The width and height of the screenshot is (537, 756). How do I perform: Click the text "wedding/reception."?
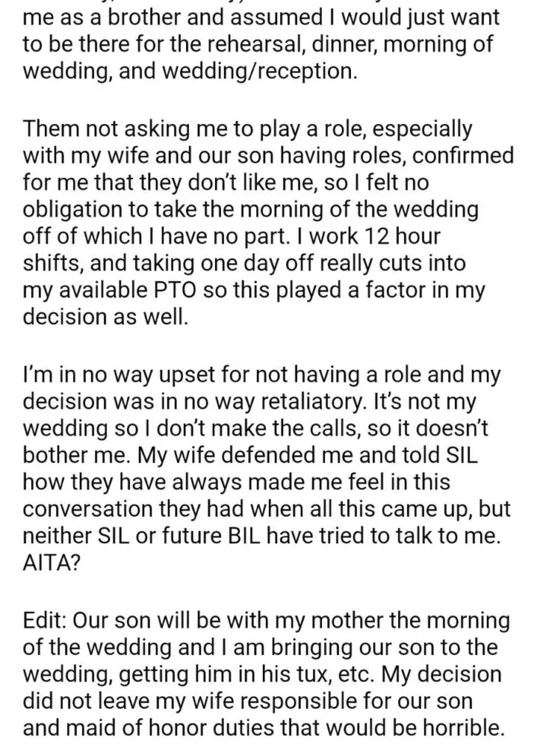(x=259, y=72)
